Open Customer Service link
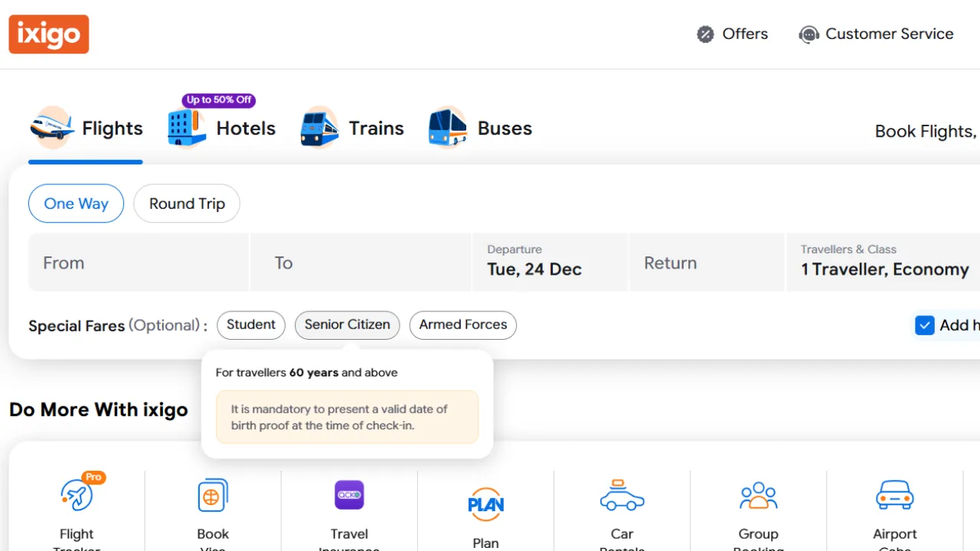Screen dimensions: 980x551 pyautogui.click(x=876, y=34)
